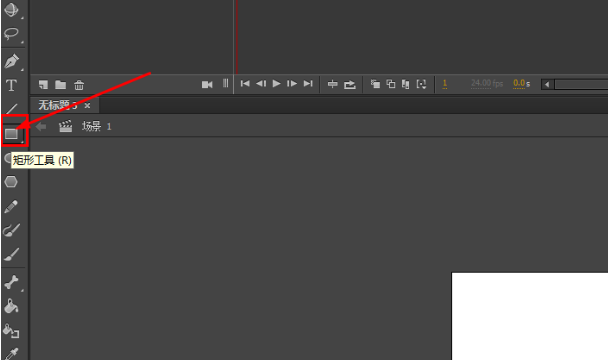Play the timeline animation

[x=276, y=83]
